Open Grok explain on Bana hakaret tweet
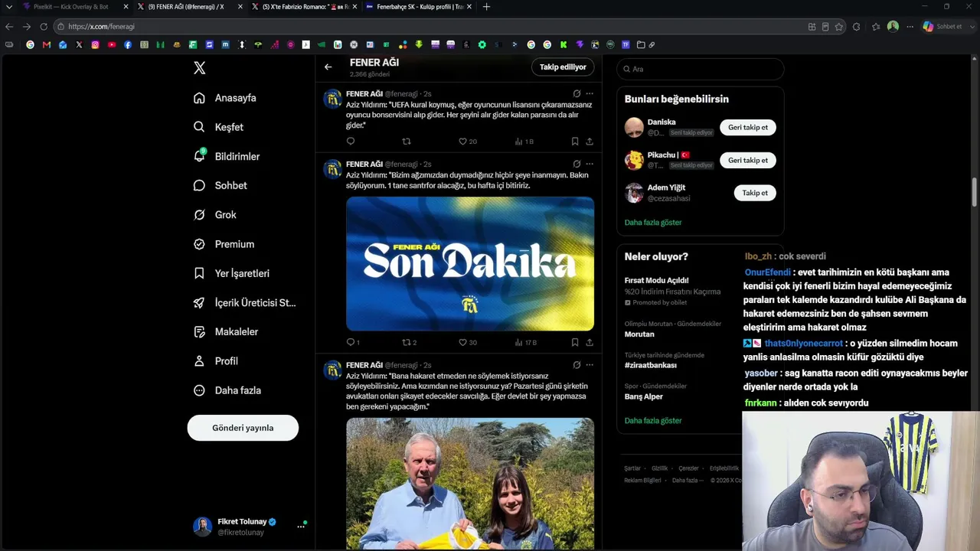This screenshot has width=980, height=551. [x=577, y=365]
